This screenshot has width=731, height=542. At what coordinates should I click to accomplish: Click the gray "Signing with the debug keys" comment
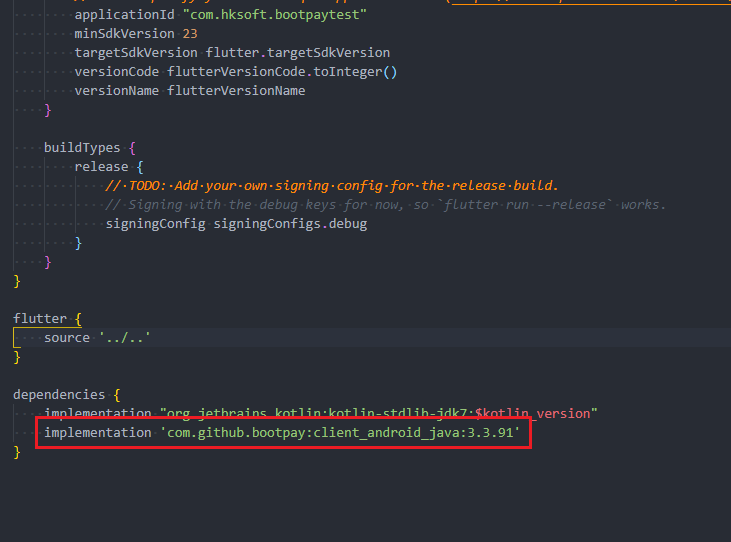[x=385, y=204]
